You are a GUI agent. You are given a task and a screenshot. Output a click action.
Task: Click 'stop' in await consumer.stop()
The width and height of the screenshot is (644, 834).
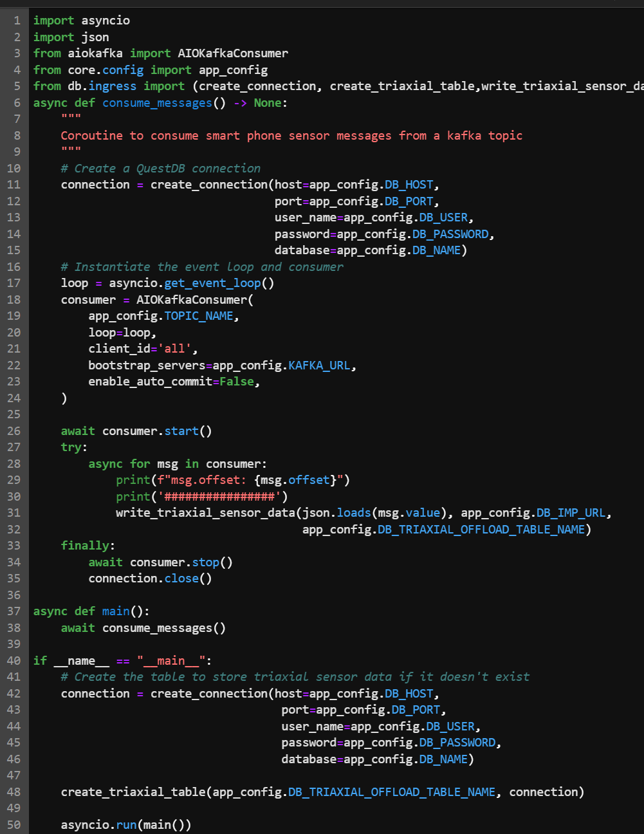[x=205, y=562]
